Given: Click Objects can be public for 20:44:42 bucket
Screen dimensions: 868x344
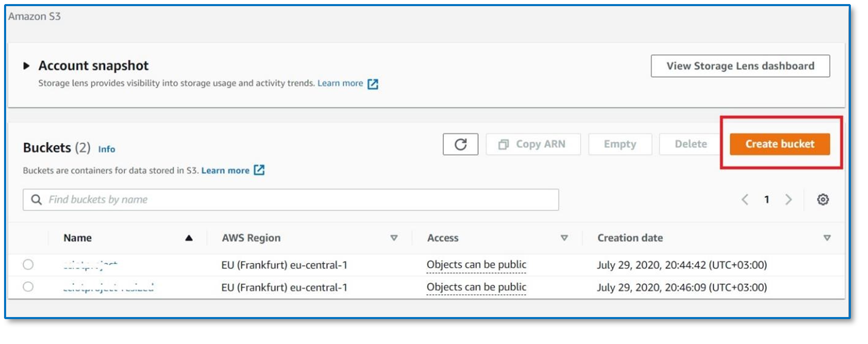Looking at the screenshot, I should coord(476,265).
